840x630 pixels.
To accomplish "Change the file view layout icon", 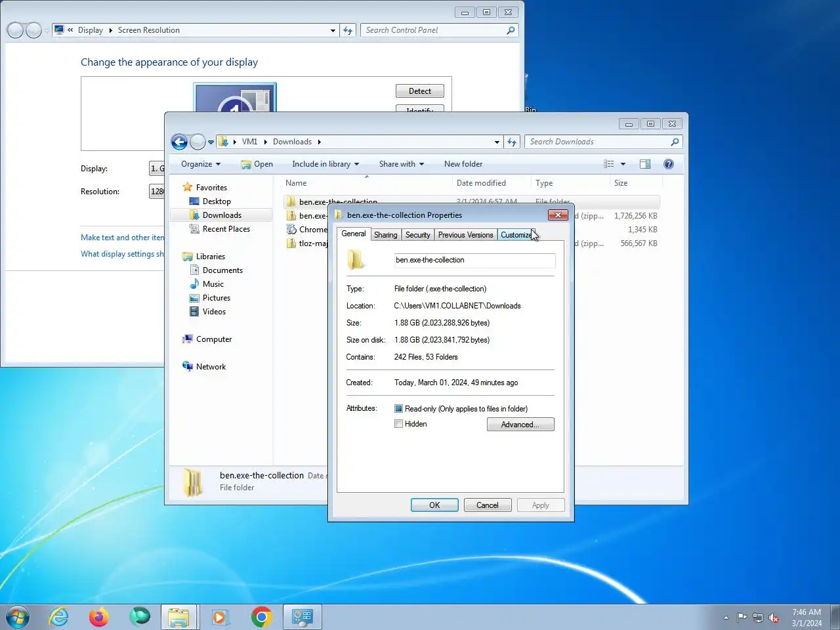I will [x=609, y=164].
